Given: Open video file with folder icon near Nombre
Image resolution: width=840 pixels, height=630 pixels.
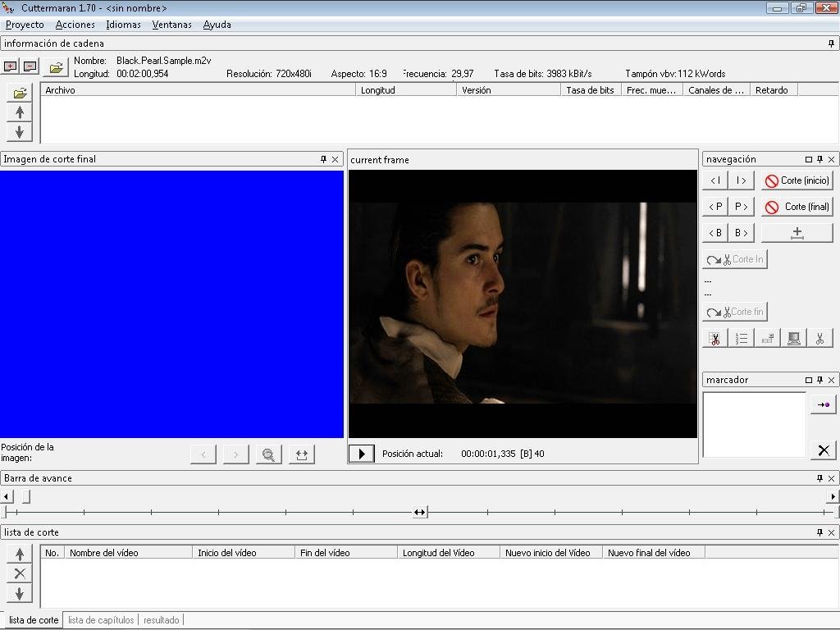Looking at the screenshot, I should click(56, 67).
